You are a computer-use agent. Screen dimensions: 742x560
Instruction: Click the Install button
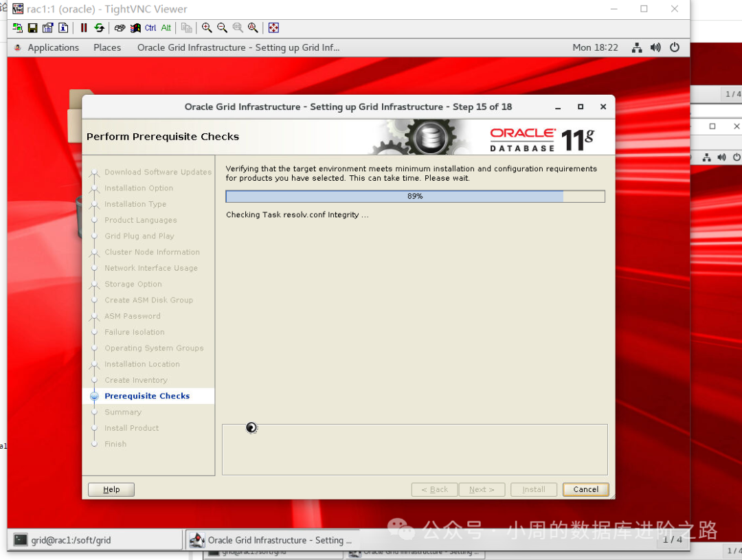(x=534, y=489)
